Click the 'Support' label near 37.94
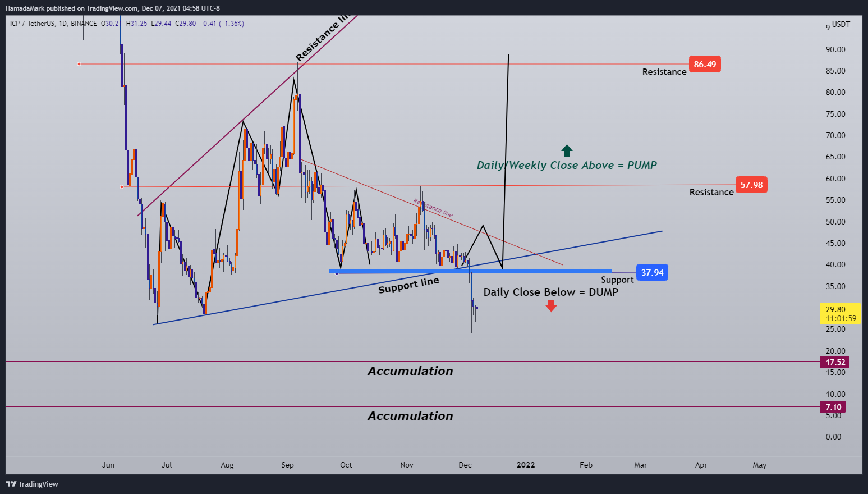Image resolution: width=868 pixels, height=494 pixels. [617, 280]
